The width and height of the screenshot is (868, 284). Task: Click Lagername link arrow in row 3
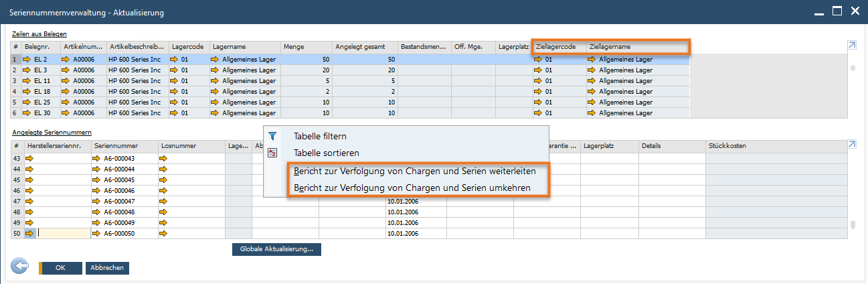[216, 81]
